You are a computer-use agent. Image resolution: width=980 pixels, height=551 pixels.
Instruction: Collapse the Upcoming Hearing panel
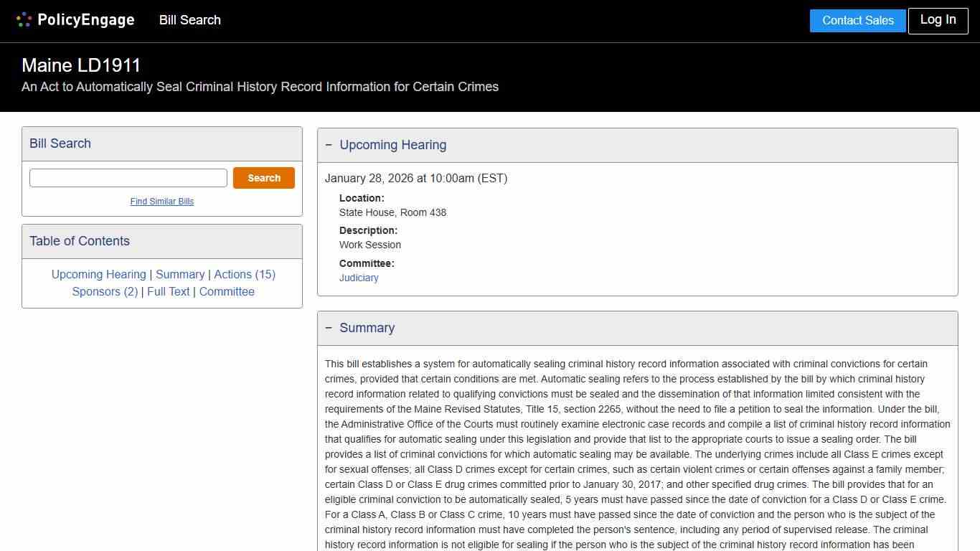click(329, 145)
